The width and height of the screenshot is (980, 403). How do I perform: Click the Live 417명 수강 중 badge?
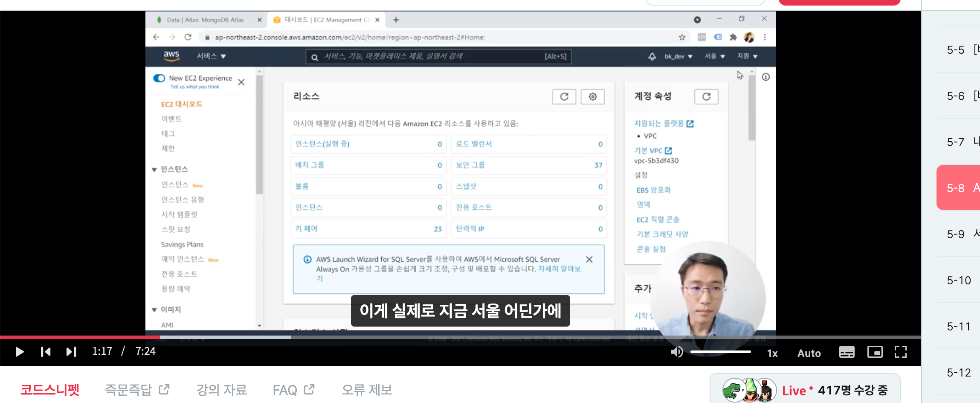click(805, 390)
